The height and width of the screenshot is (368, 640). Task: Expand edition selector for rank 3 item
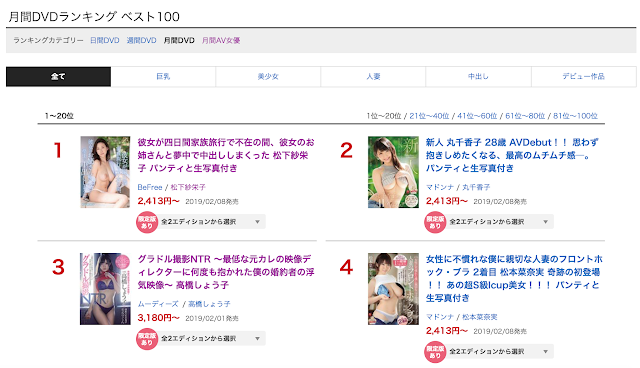pyautogui.click(x=211, y=339)
